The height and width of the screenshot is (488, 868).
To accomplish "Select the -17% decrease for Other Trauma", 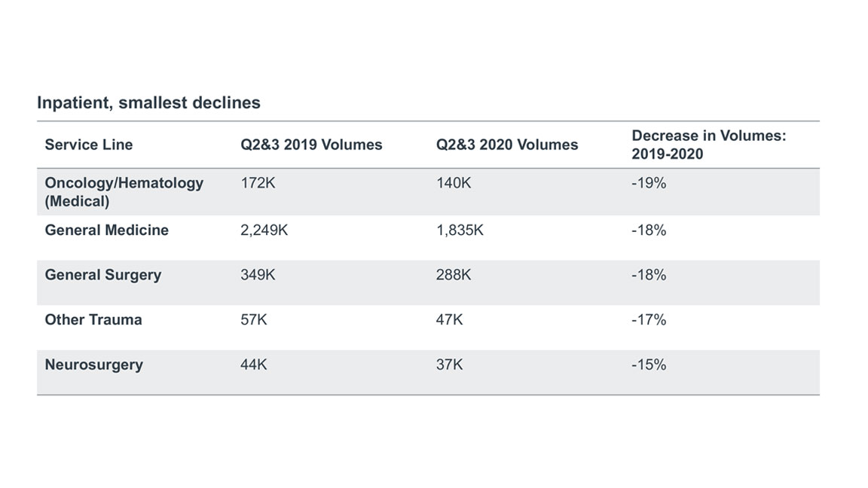I will click(649, 320).
